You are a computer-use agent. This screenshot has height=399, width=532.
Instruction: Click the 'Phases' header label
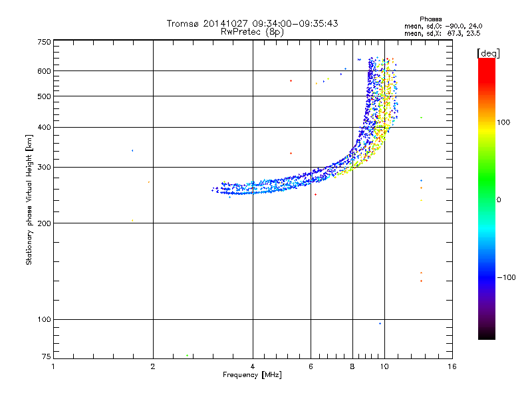[x=430, y=19]
